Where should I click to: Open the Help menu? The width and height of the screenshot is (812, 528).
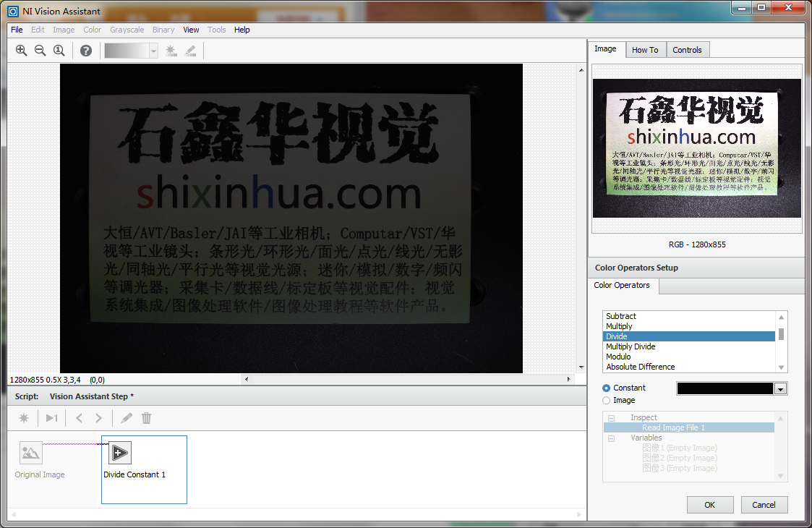coord(242,30)
